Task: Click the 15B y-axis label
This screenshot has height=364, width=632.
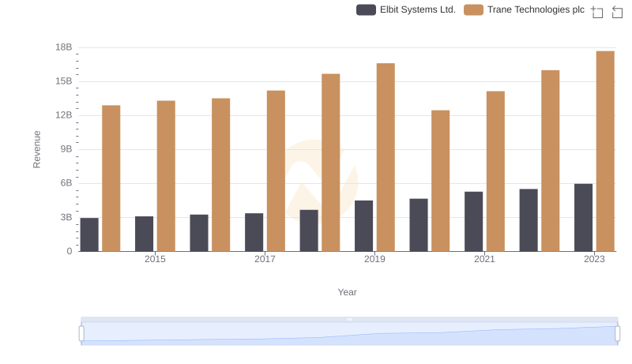Action: (x=64, y=81)
